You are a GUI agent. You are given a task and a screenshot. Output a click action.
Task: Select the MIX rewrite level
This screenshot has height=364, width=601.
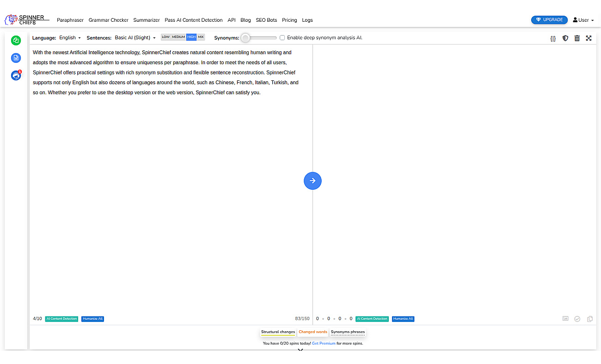(201, 37)
